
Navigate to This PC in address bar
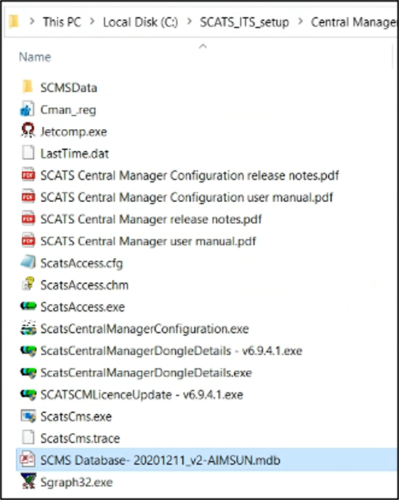coord(62,22)
